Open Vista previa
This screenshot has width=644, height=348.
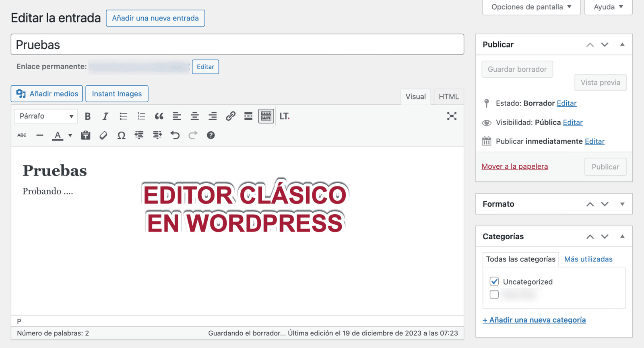click(600, 83)
